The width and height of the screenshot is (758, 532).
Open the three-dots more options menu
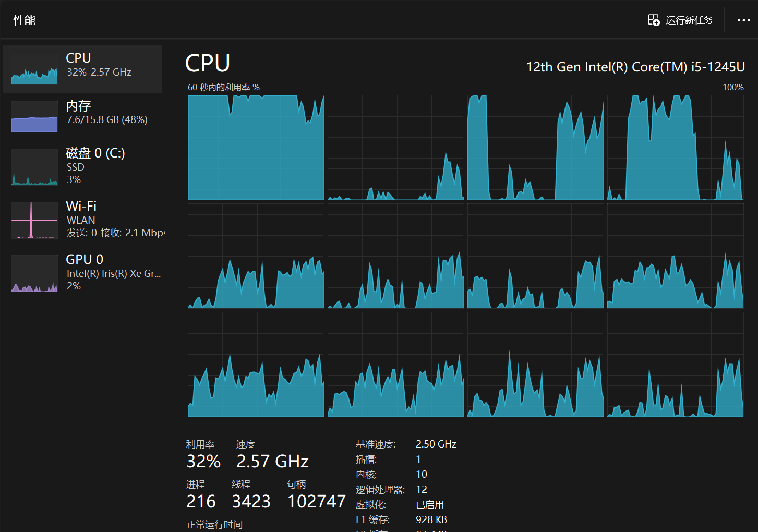click(x=743, y=20)
